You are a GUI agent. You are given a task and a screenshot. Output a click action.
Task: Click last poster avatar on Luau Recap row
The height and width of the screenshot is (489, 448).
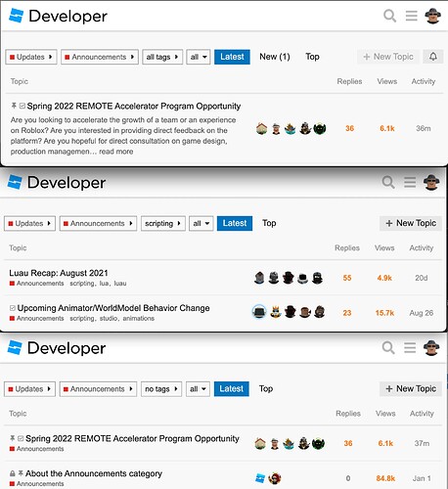click(x=317, y=278)
